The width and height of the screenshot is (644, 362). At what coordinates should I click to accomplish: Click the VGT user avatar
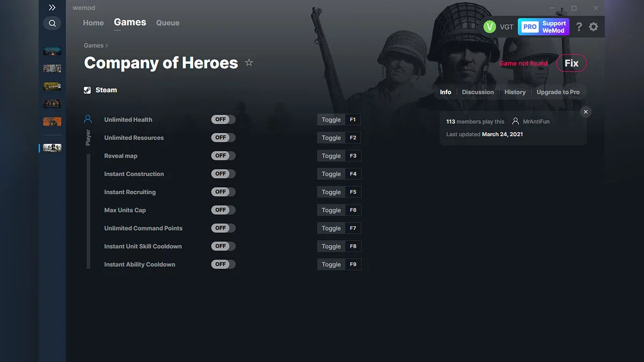tap(489, 27)
